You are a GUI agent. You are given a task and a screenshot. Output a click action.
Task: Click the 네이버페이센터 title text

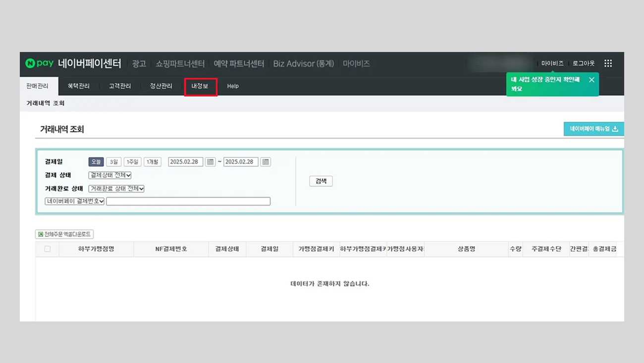[x=90, y=63]
